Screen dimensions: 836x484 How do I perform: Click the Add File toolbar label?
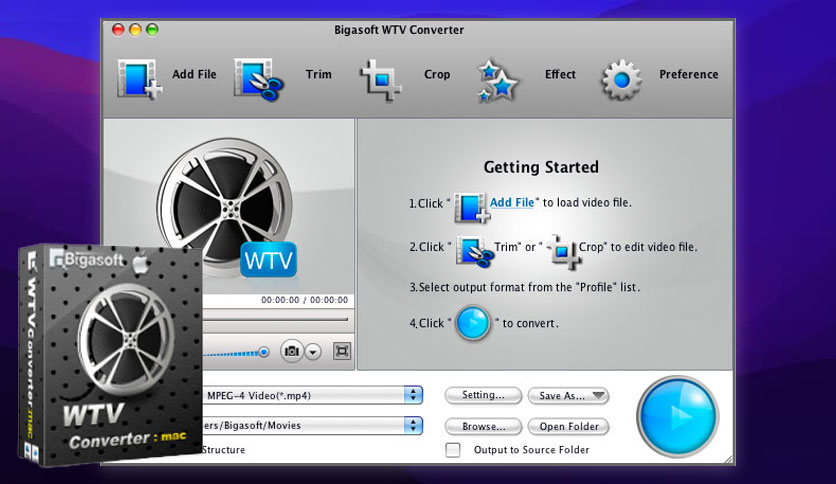[194, 75]
